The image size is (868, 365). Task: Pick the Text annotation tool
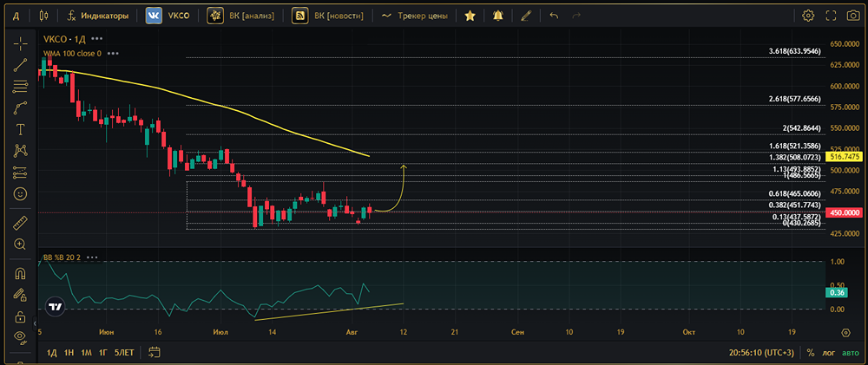click(x=20, y=129)
